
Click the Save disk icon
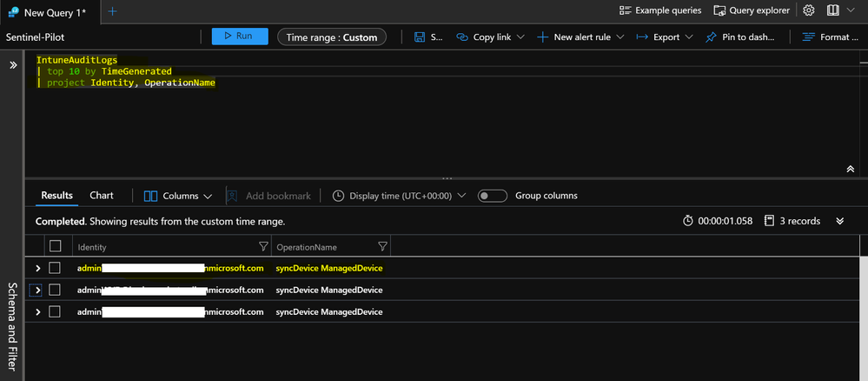click(x=420, y=37)
